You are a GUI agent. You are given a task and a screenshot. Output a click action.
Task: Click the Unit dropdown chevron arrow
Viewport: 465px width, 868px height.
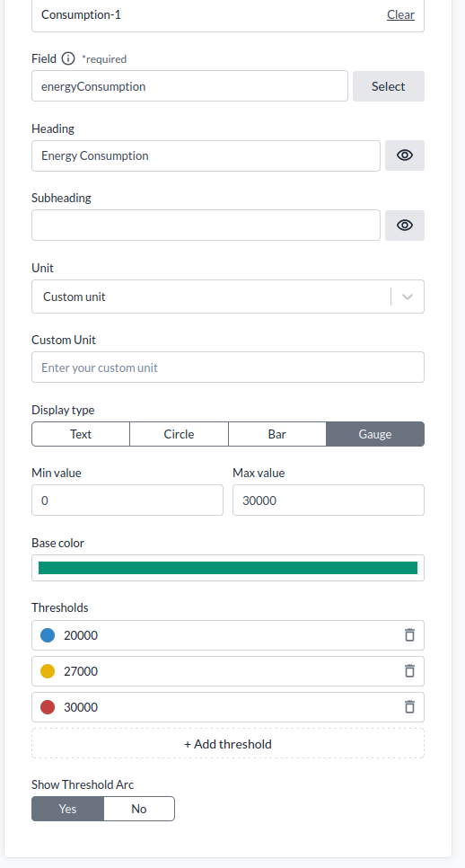[408, 297]
